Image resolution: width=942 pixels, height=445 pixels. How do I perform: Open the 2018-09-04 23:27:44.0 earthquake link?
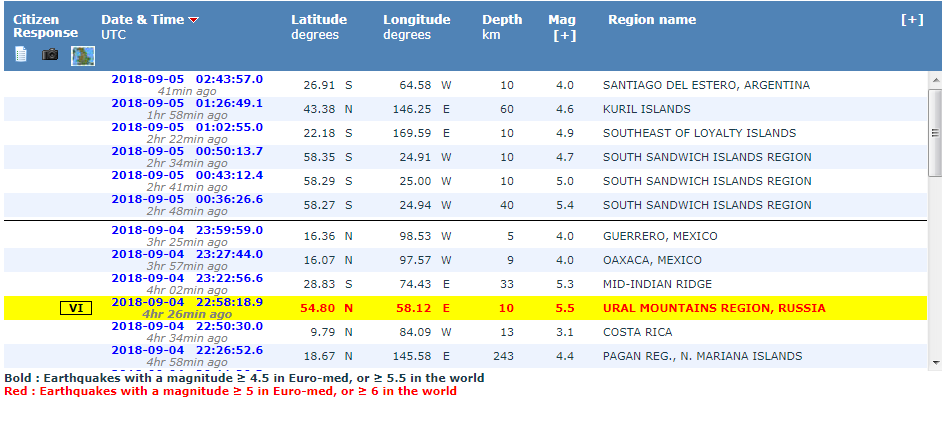pos(187,254)
